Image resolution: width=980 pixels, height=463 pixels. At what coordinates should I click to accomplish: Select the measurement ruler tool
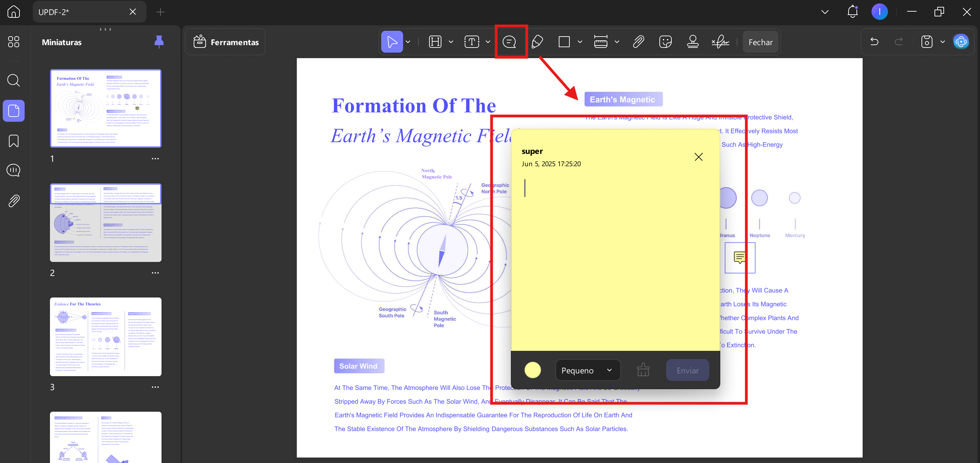click(601, 42)
